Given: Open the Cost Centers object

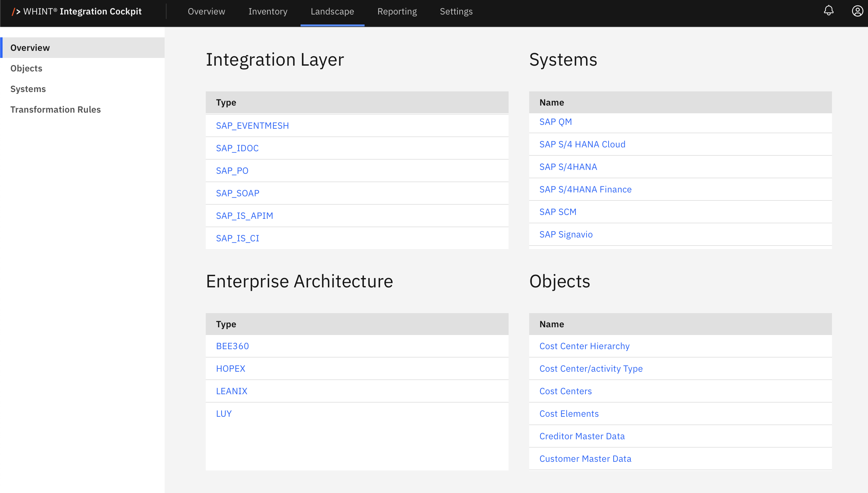Looking at the screenshot, I should (x=565, y=391).
